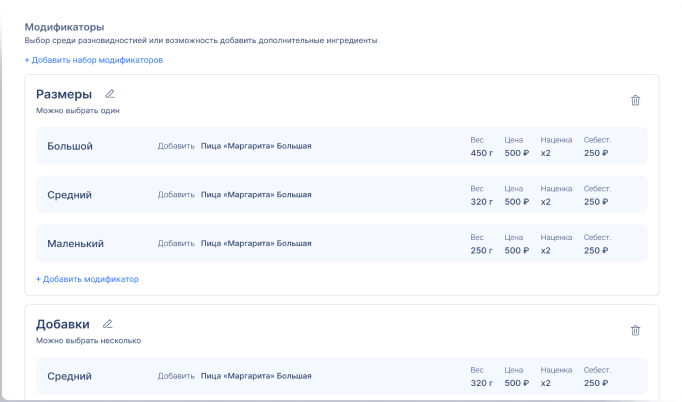Image resolution: width=682 pixels, height=402 pixels.
Task: Click «+ Добавить модификатор» under Размеры
Action: point(87,279)
